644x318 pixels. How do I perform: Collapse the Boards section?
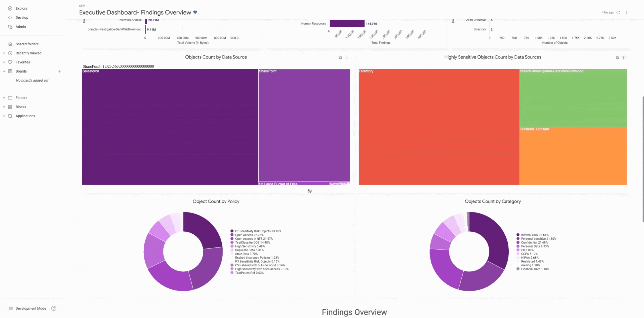(x=4, y=71)
